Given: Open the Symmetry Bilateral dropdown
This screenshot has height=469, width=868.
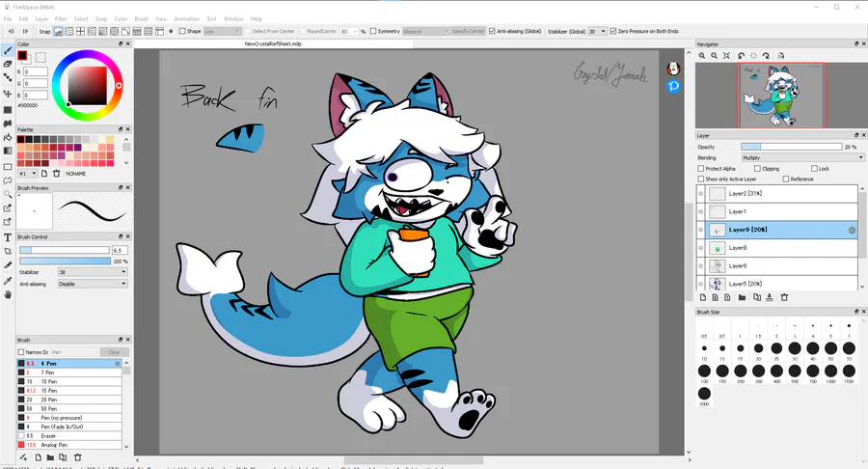Looking at the screenshot, I should [x=425, y=32].
